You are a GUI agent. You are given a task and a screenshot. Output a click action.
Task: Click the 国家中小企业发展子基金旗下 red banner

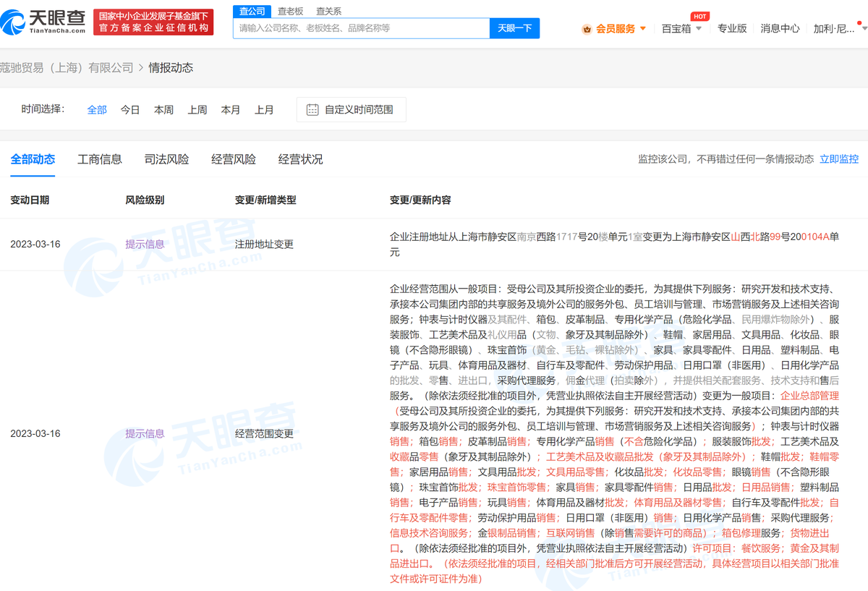(x=153, y=22)
